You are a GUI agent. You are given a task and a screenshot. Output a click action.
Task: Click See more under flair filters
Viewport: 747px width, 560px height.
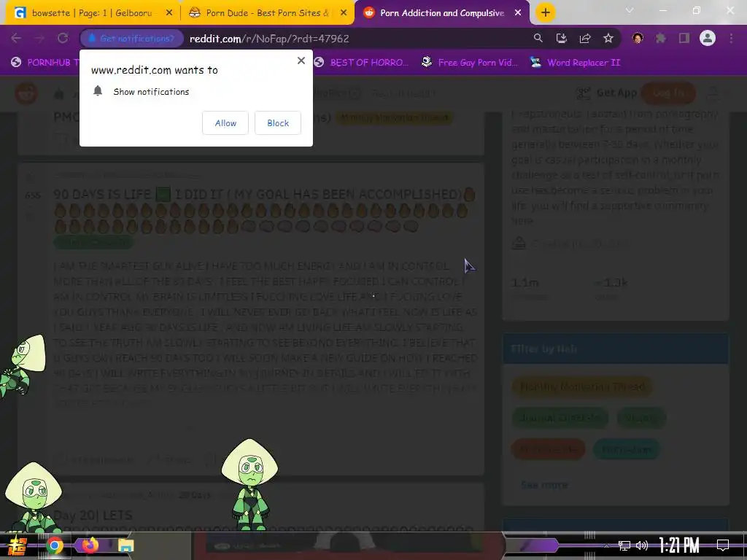[544, 485]
